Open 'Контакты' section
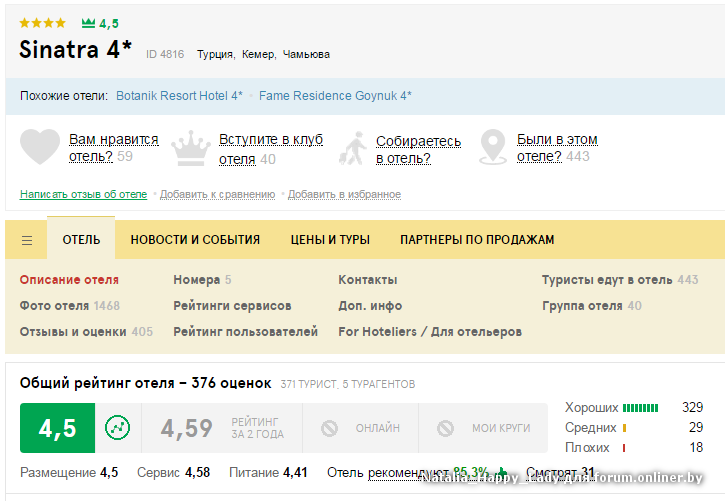The image size is (725, 501). (x=368, y=280)
